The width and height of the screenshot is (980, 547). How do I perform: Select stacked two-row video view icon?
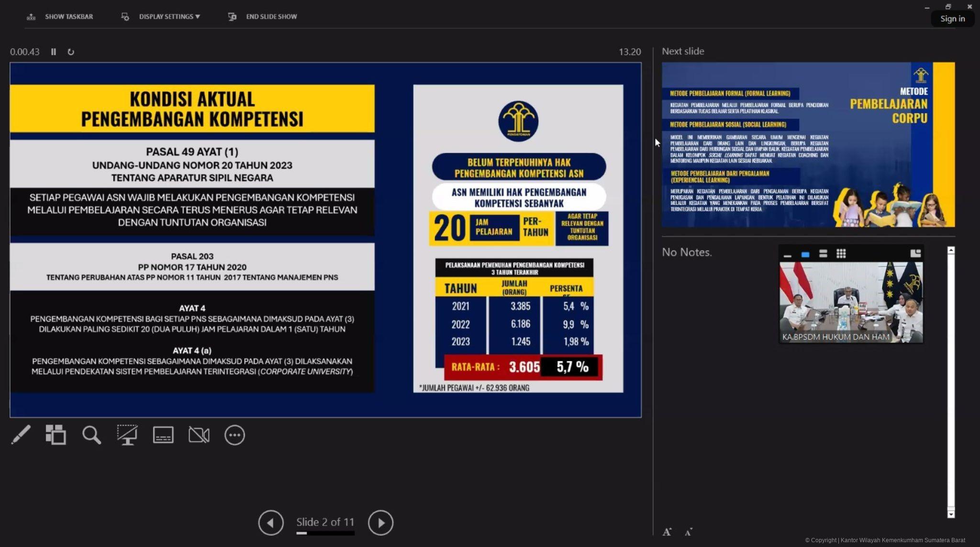[x=823, y=253]
